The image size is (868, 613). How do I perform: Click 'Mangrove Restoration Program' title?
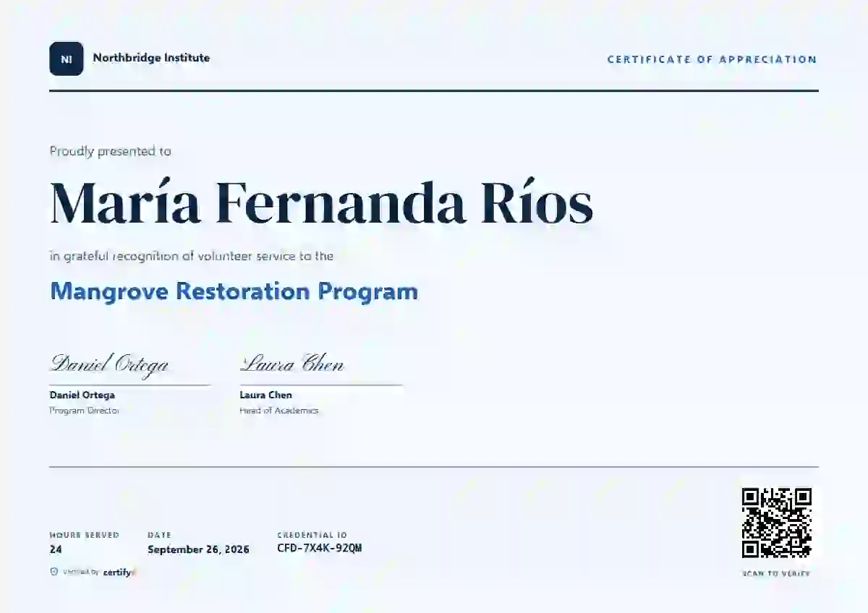pos(234,291)
